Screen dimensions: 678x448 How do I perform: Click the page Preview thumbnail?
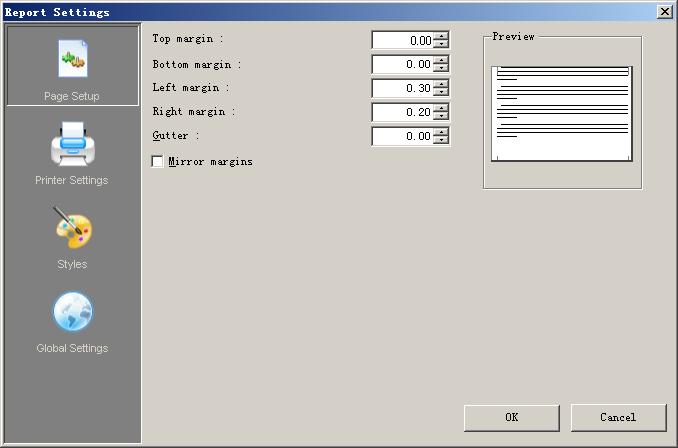click(562, 113)
